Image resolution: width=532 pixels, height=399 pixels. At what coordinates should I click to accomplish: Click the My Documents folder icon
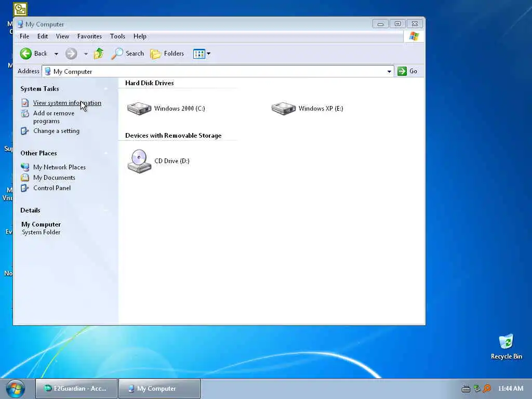[25, 178]
